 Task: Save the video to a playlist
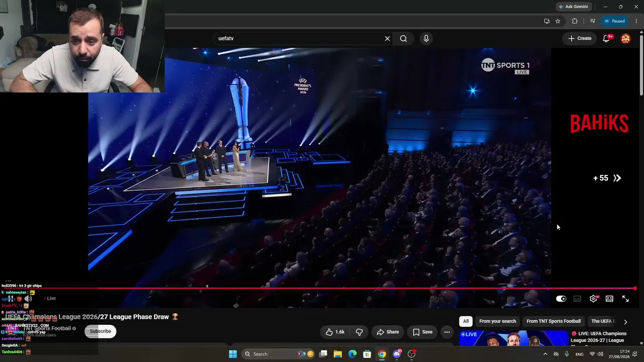point(422,332)
